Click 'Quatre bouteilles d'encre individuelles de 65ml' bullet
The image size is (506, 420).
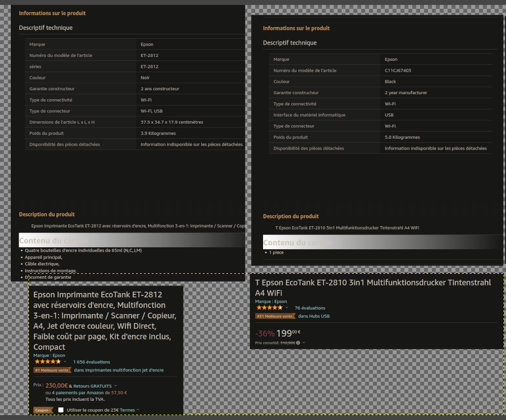[83, 250]
